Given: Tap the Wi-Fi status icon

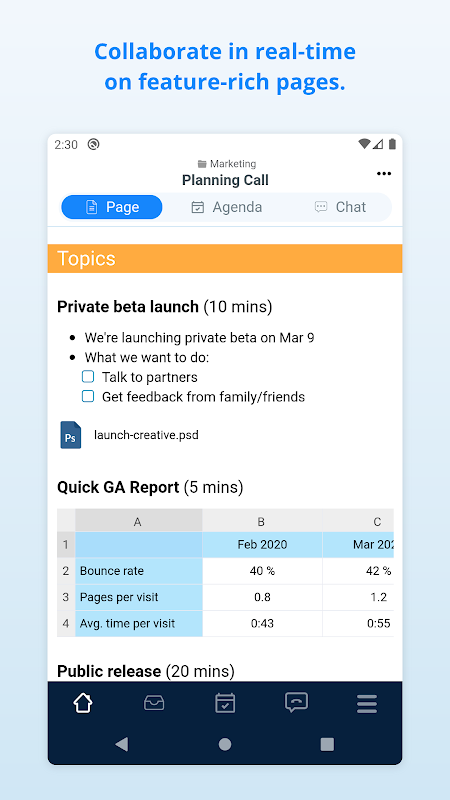Looking at the screenshot, I should (364, 144).
